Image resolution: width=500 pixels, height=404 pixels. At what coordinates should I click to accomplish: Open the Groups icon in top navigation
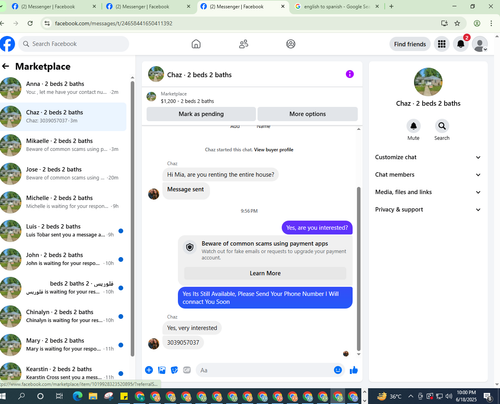point(291,44)
